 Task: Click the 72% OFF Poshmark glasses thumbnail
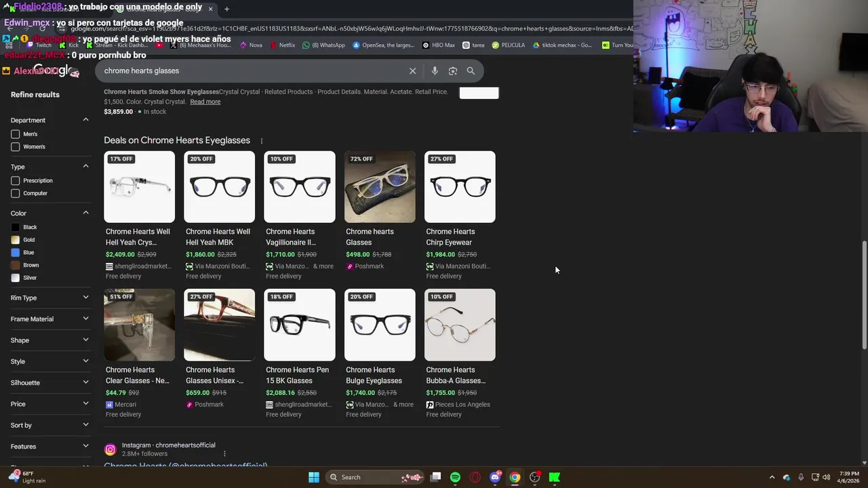pos(380,187)
